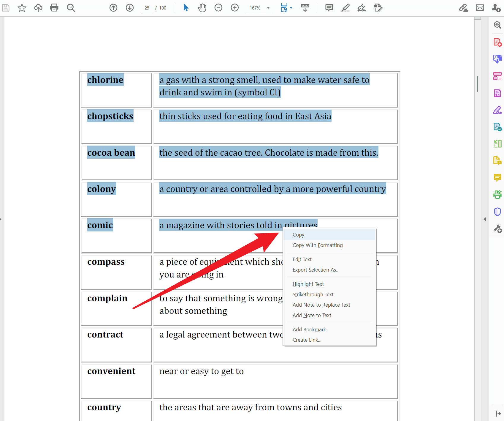Click the Save file icon

[x=6, y=8]
